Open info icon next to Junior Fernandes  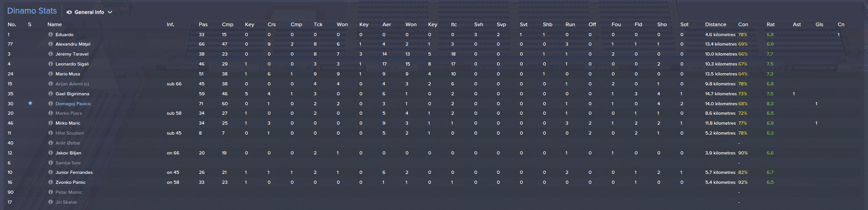point(51,173)
